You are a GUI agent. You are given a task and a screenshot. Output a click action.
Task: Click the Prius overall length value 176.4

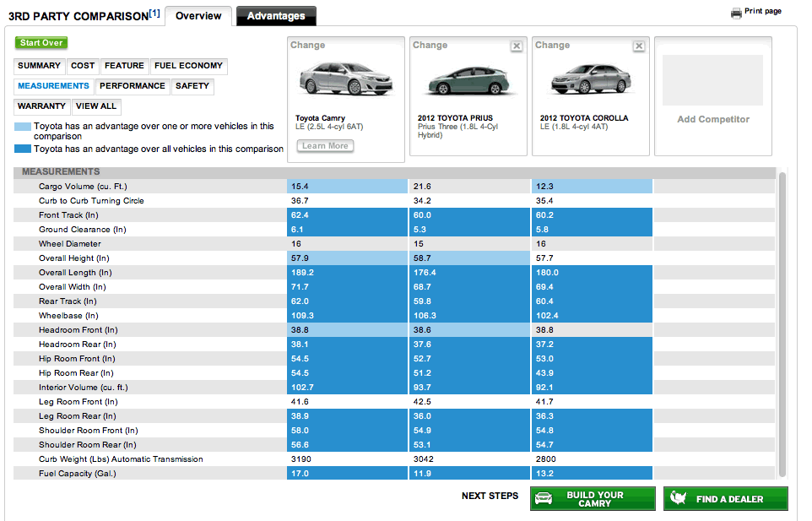pos(425,273)
